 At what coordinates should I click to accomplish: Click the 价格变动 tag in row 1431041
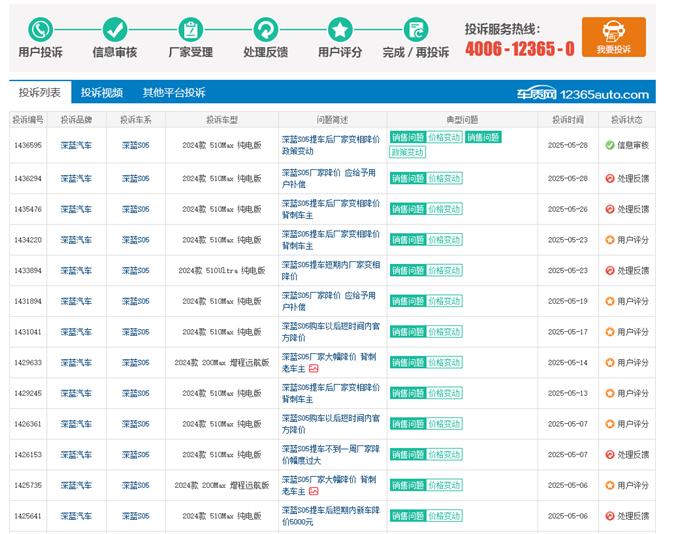[x=444, y=332]
